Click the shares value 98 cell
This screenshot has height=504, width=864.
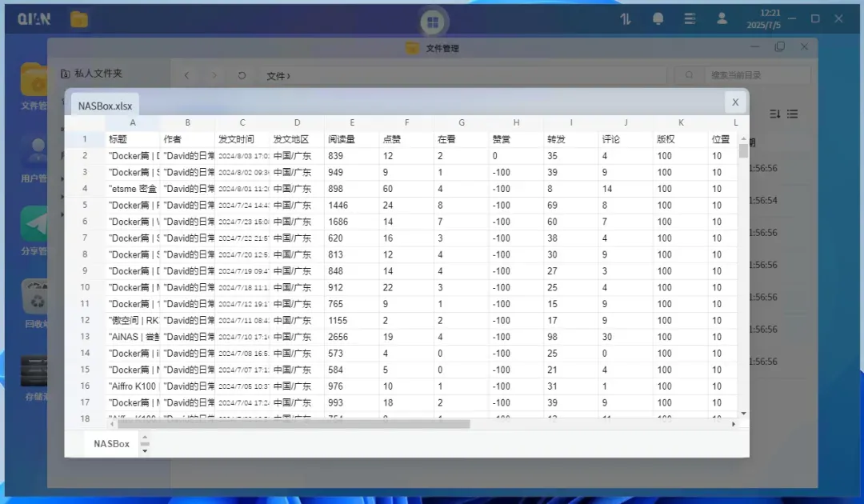(571, 337)
